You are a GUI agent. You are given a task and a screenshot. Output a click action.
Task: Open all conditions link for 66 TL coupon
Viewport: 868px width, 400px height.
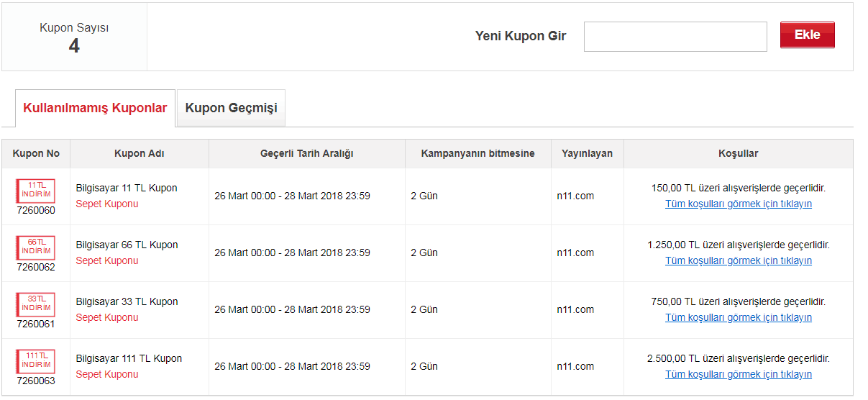[x=738, y=260]
